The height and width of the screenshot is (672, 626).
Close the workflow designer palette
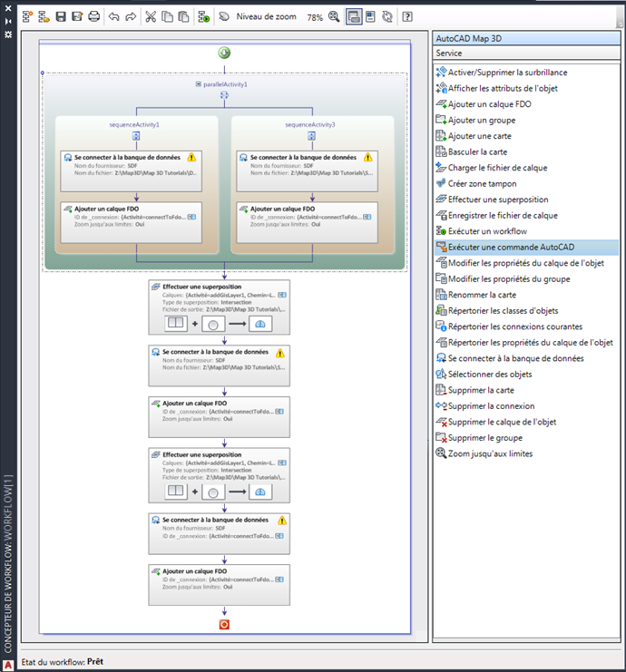click(8, 8)
